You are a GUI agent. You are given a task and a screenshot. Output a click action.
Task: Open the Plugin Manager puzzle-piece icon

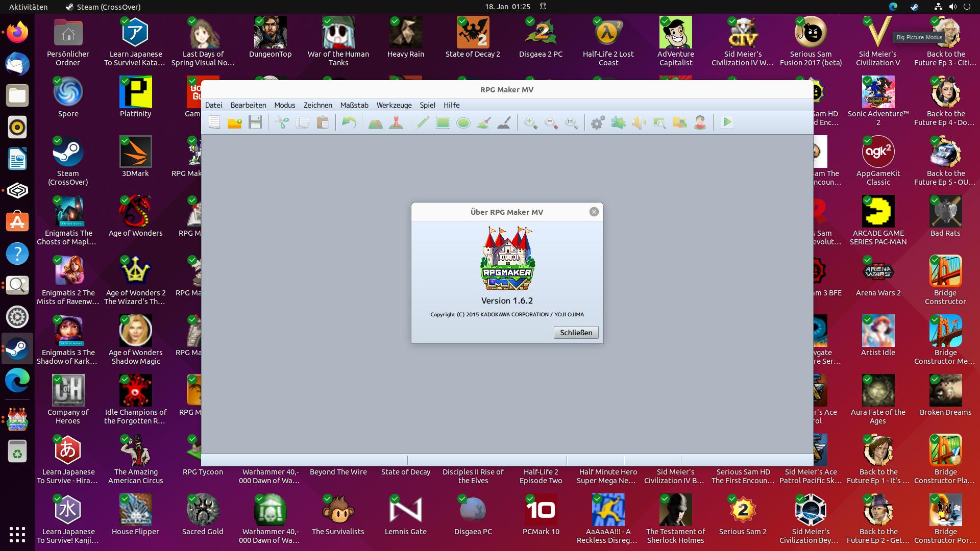618,122
